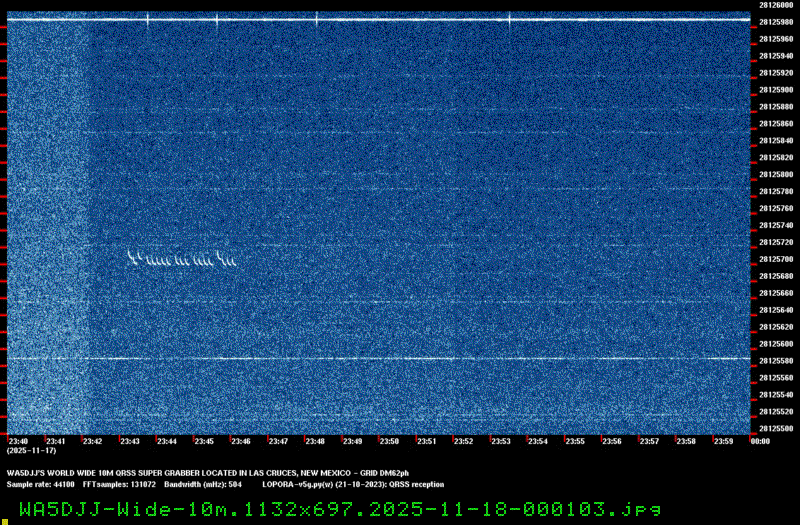
Task: Click the 23:41 time axis label
Action: coord(56,441)
